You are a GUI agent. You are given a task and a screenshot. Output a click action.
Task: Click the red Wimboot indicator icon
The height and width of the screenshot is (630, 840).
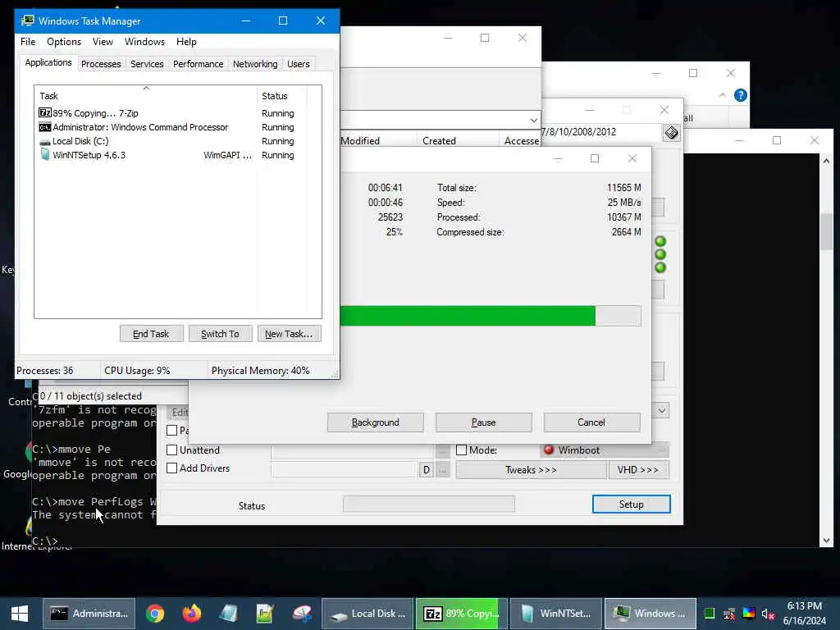[x=549, y=450]
